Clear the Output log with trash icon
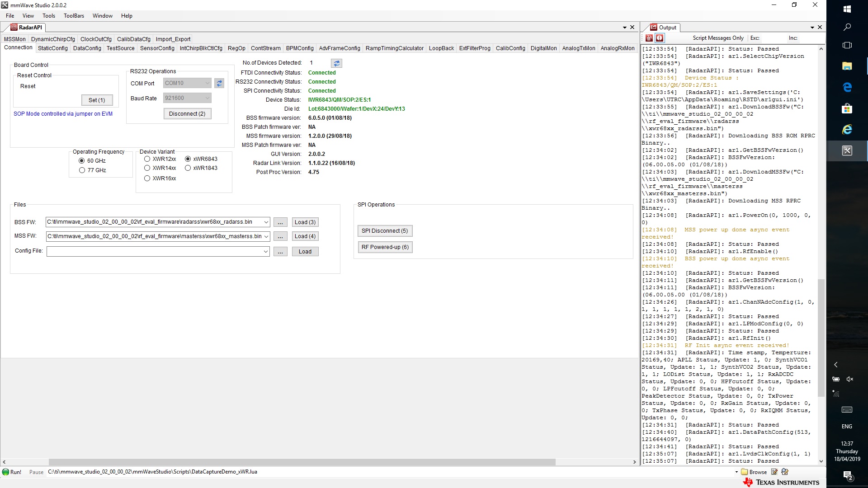The width and height of the screenshot is (868, 488). (x=649, y=38)
